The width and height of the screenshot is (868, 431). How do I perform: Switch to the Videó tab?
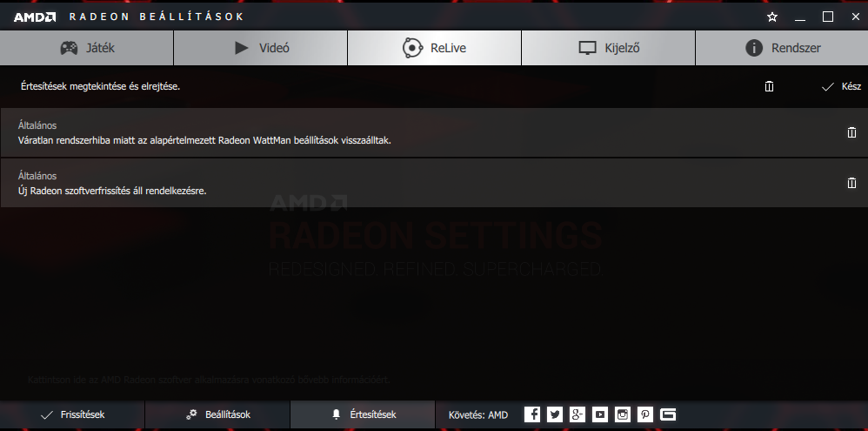coord(260,48)
